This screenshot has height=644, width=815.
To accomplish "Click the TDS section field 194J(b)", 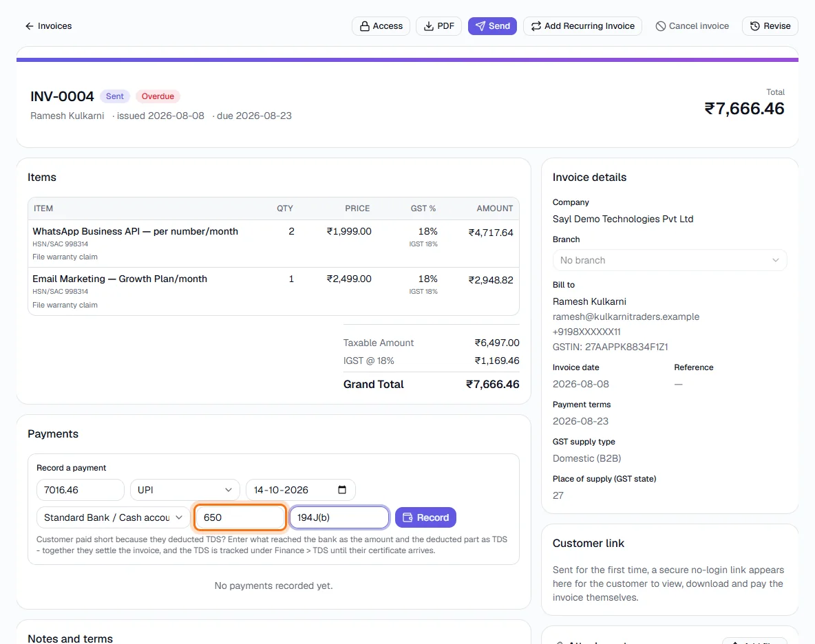I will point(339,517).
